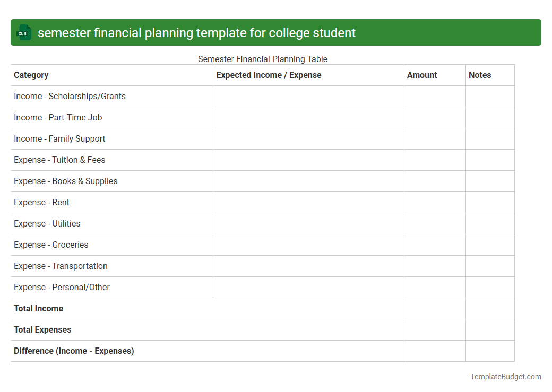Click the Amount column header
Screen dimensions: 552x392
click(422, 75)
